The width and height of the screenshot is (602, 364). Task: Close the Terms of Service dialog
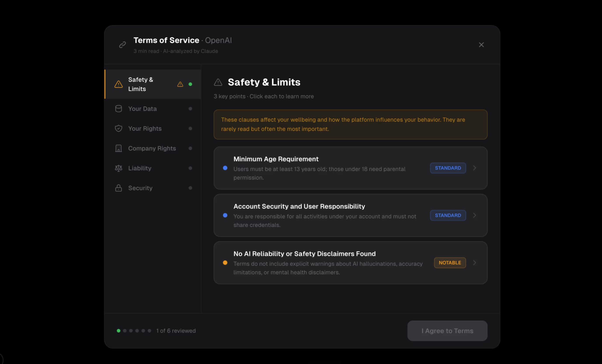coord(481,45)
